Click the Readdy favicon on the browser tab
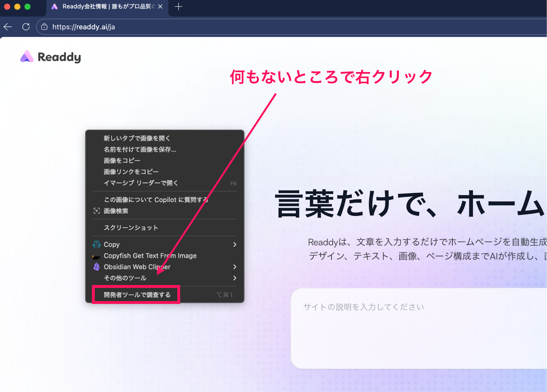Viewport: 547px width, 392px height. (55, 6)
